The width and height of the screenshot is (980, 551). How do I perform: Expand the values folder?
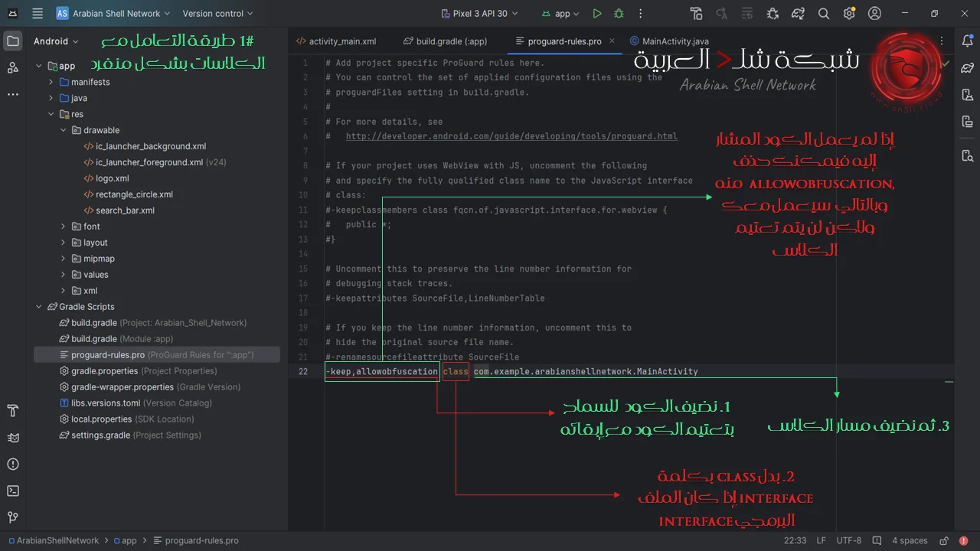64,275
